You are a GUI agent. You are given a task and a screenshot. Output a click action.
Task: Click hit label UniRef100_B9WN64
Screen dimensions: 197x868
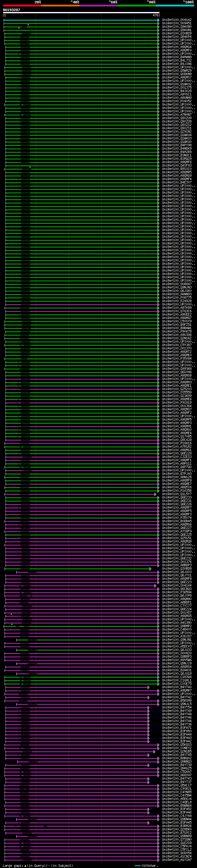click(x=177, y=806)
